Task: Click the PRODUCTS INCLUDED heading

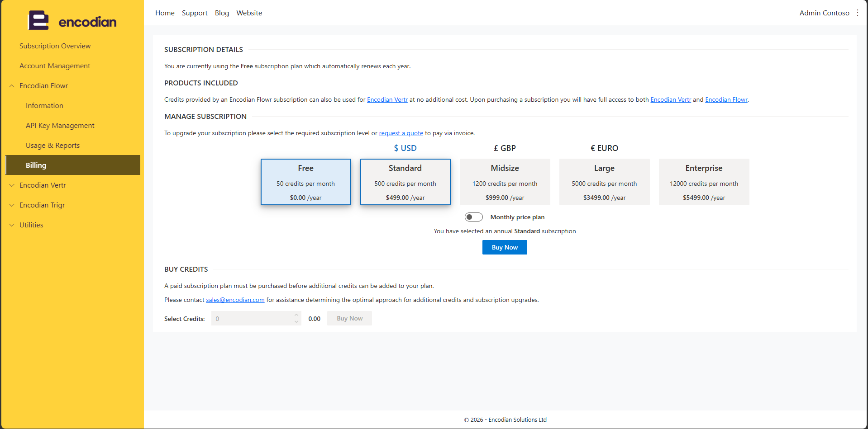Action: pos(201,83)
